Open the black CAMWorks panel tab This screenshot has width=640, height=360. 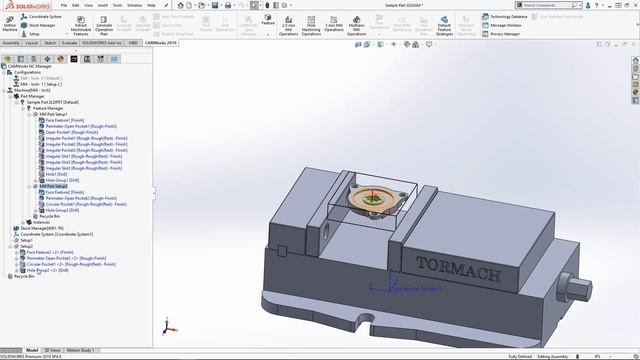(x=74, y=59)
